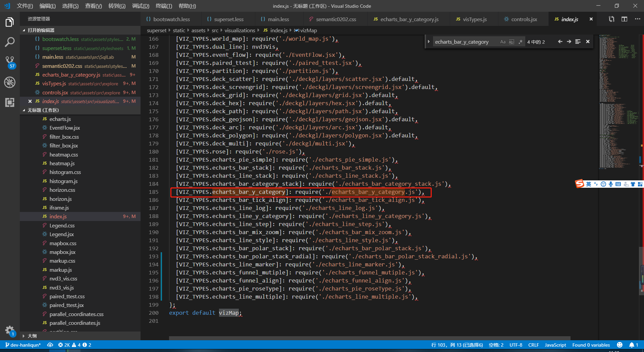Click the assets breadcrumb segment
Viewport: 644px width, 352px height.
pyautogui.click(x=198, y=30)
